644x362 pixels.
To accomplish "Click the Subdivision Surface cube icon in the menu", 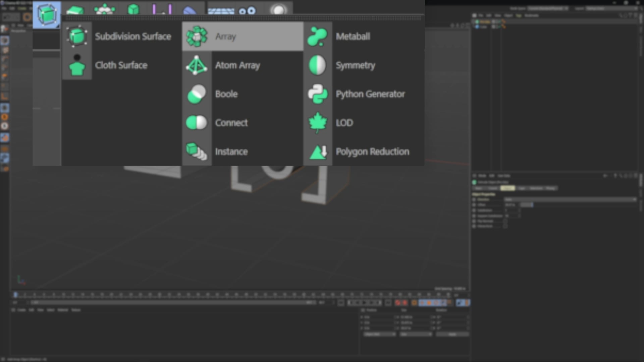I will [x=77, y=36].
